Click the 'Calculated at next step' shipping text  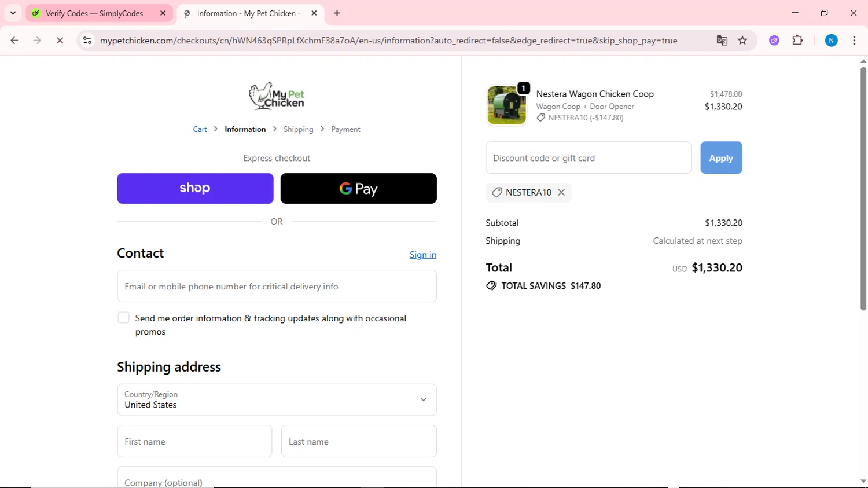[x=697, y=241]
